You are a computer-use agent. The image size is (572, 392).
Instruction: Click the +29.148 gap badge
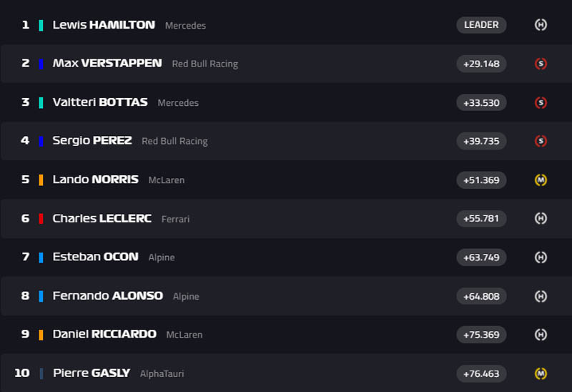coord(481,64)
